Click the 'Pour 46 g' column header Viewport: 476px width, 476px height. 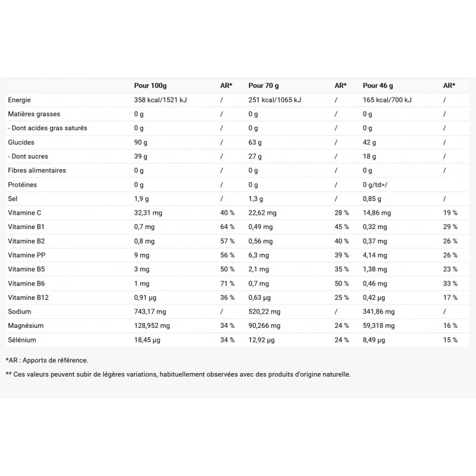[x=378, y=86]
